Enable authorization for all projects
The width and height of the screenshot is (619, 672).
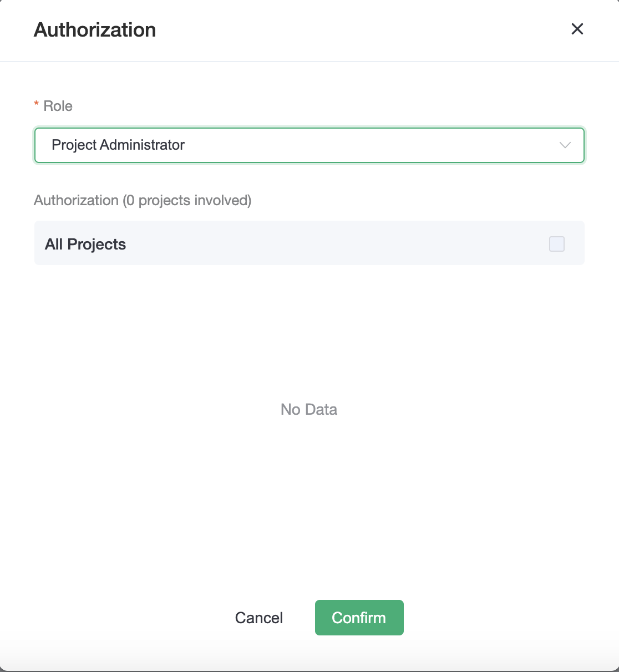[x=557, y=244]
